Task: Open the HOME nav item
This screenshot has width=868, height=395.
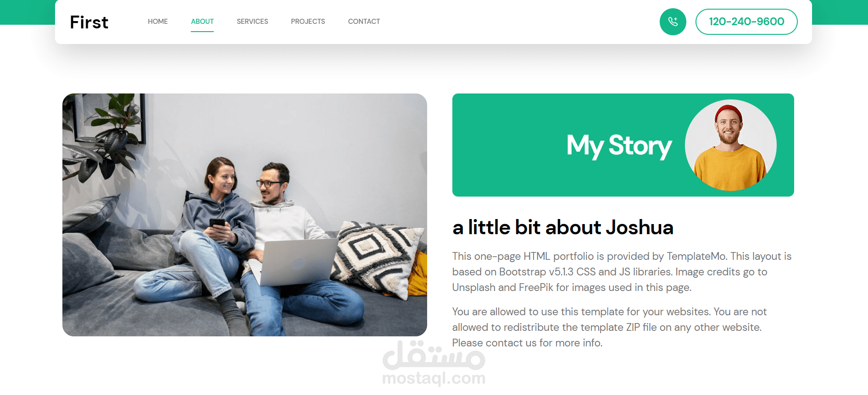Action: point(158,22)
